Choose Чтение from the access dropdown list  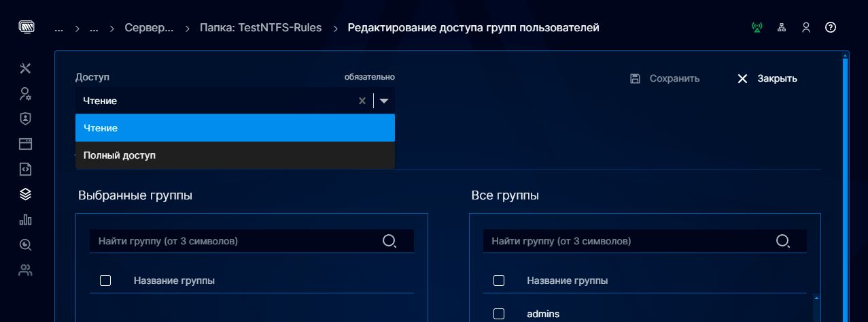[x=235, y=128]
